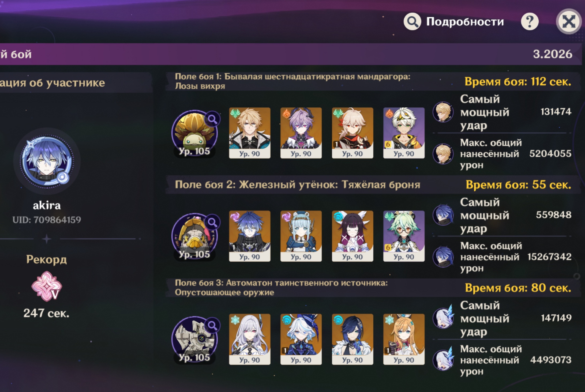Inspect the iron duckling boss icon in Поле боя 2

click(195, 236)
